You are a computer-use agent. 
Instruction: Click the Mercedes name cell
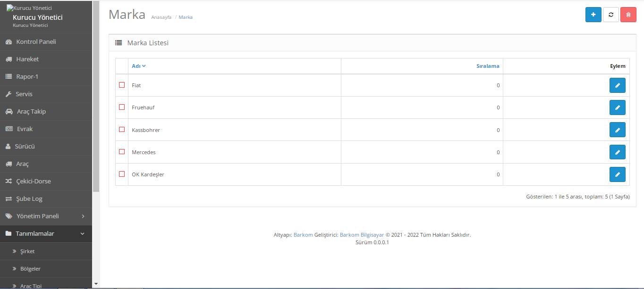pyautogui.click(x=234, y=152)
